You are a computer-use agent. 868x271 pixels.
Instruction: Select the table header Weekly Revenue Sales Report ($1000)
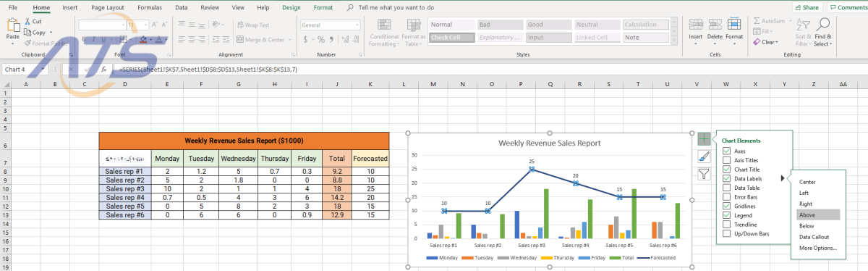click(244, 141)
